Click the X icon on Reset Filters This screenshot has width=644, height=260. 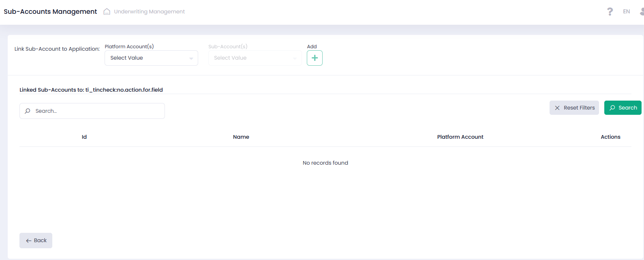[557, 108]
